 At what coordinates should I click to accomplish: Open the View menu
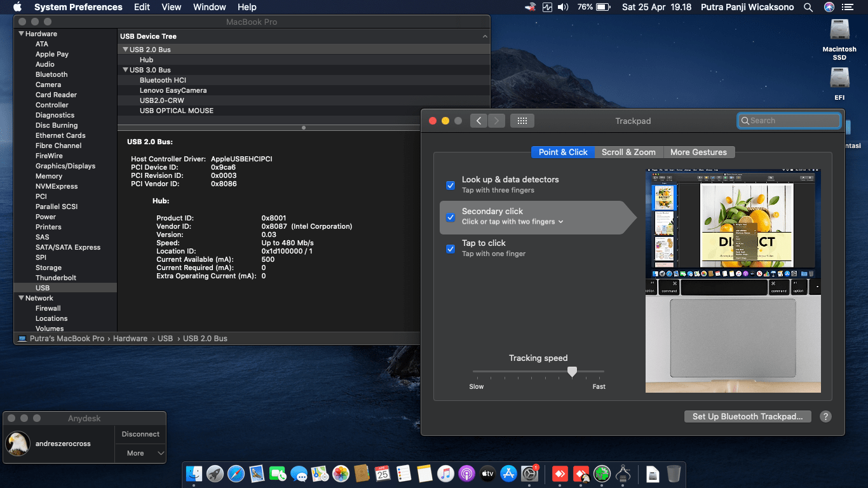coord(172,7)
